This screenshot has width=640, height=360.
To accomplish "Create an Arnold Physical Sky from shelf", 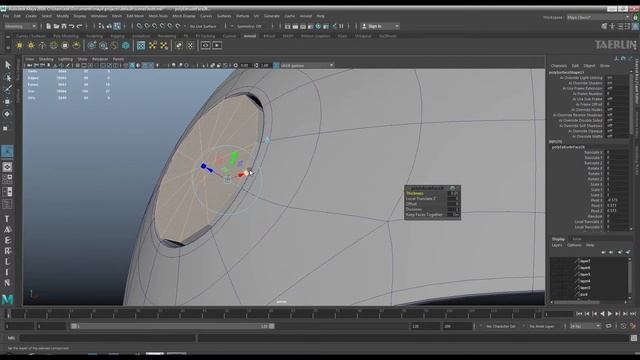I will pyautogui.click(x=76, y=45).
